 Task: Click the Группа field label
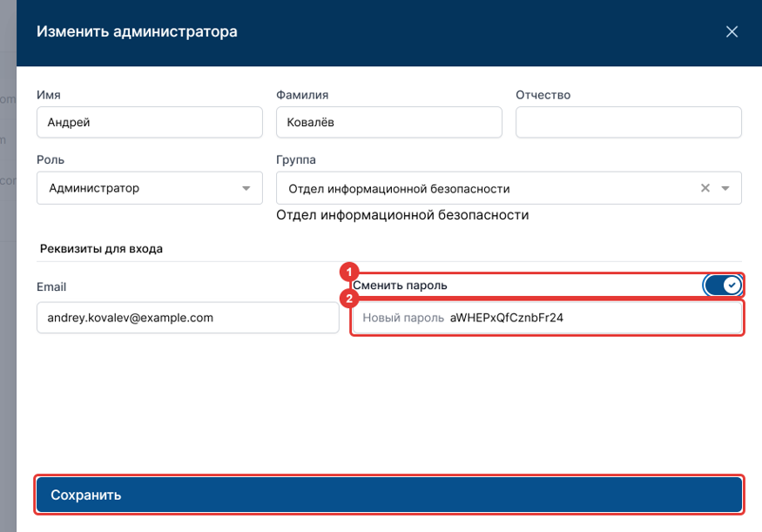click(296, 160)
